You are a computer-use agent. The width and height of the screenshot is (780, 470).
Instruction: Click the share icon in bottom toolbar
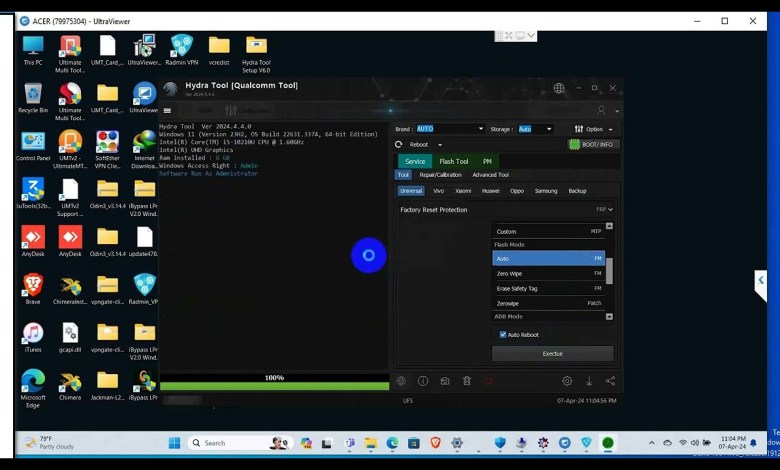pos(610,381)
